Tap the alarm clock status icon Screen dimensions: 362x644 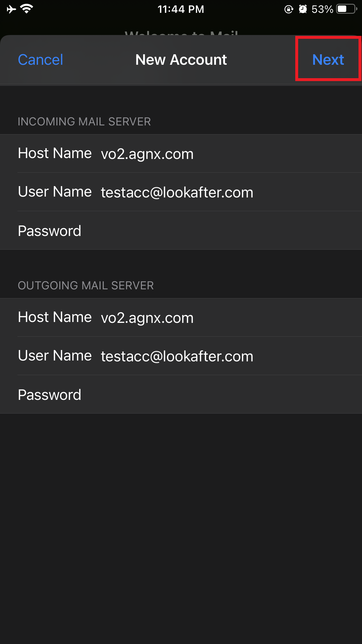[x=303, y=9]
